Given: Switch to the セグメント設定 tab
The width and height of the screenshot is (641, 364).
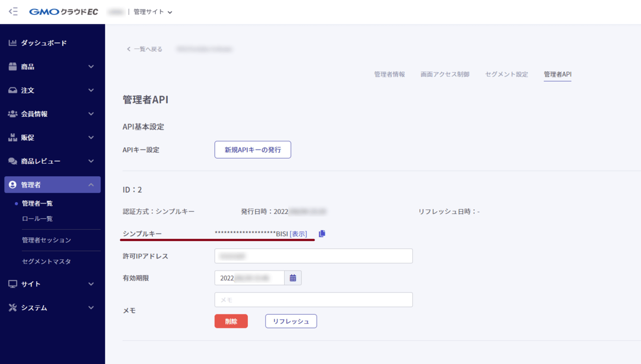Looking at the screenshot, I should (x=506, y=74).
